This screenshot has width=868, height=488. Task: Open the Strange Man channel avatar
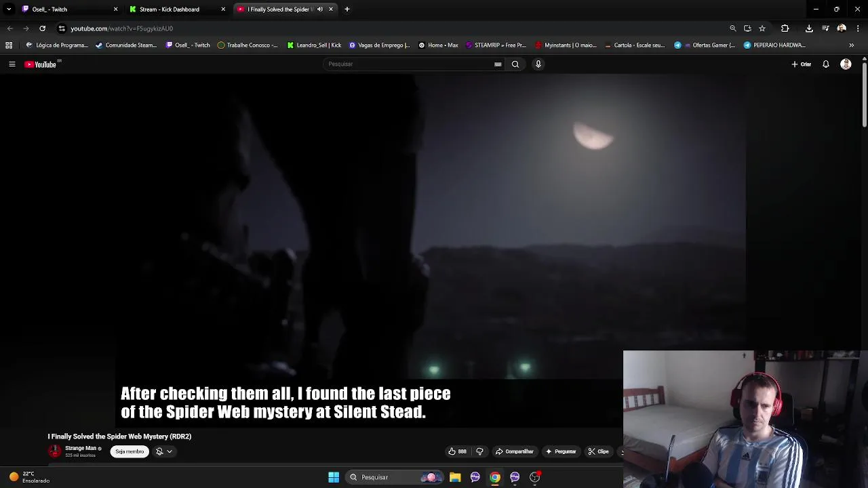55,451
